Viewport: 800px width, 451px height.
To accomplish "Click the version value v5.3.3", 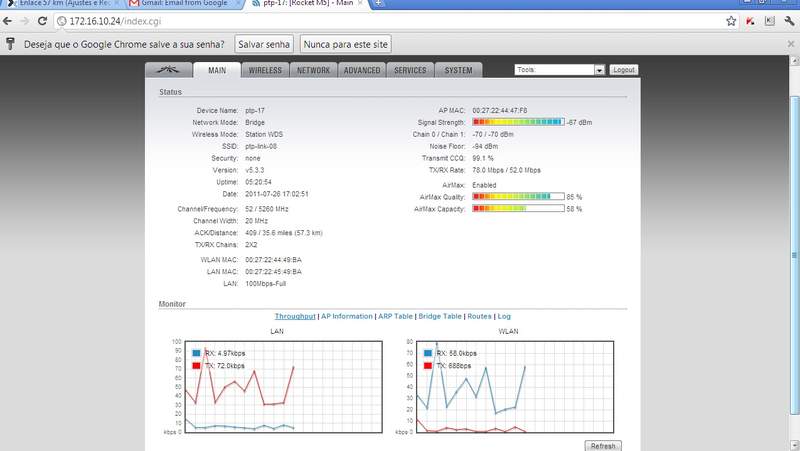I will 255,170.
